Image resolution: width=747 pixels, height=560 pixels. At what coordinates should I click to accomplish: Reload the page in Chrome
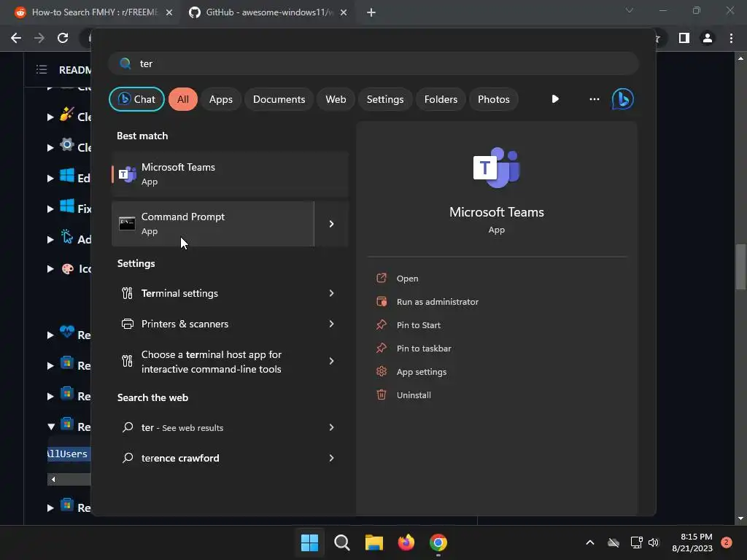click(x=63, y=38)
